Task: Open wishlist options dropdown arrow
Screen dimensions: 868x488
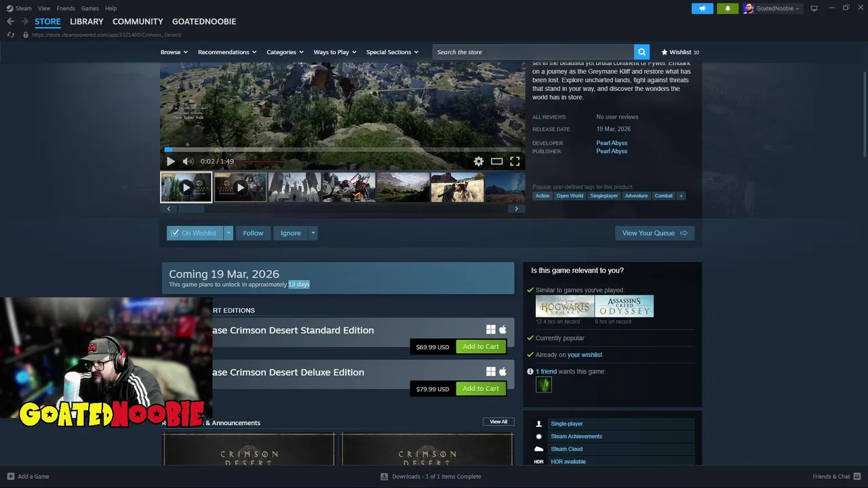Action: point(229,233)
